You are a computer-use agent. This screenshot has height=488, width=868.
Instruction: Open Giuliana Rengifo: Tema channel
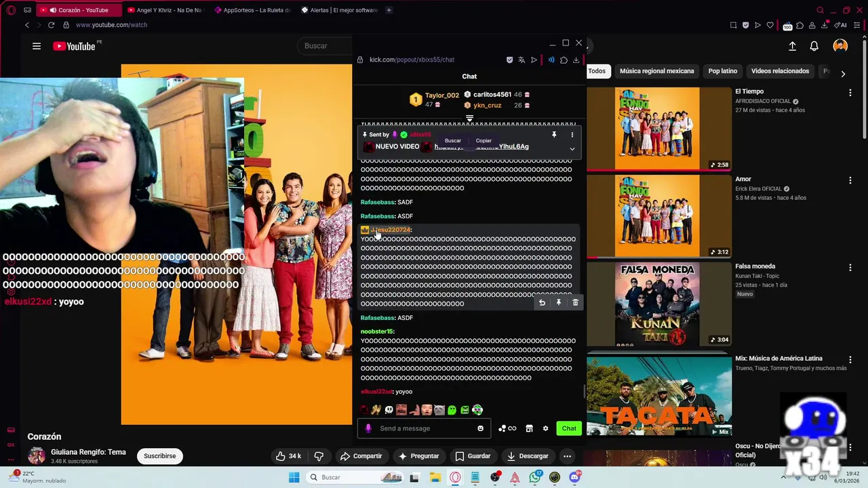[x=88, y=452]
